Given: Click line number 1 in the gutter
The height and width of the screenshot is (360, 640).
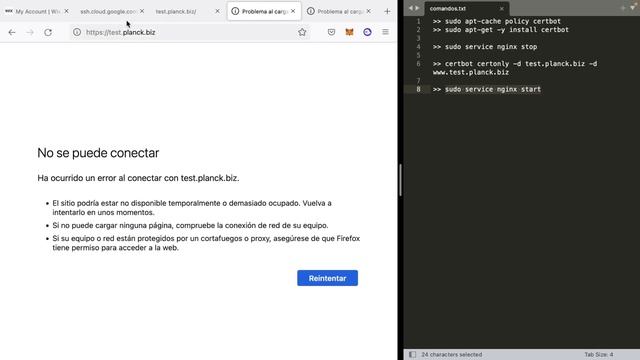Looking at the screenshot, I should tap(418, 21).
